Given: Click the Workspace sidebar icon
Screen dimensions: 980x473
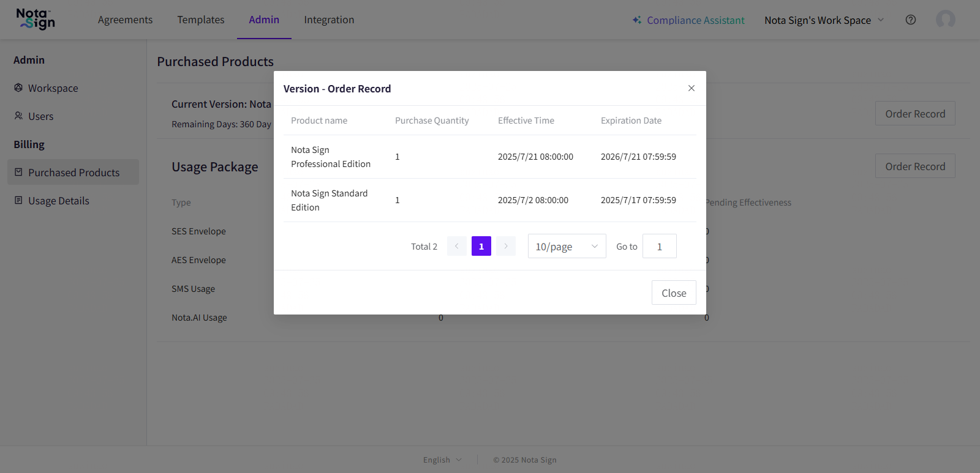Looking at the screenshot, I should pyautogui.click(x=18, y=88).
